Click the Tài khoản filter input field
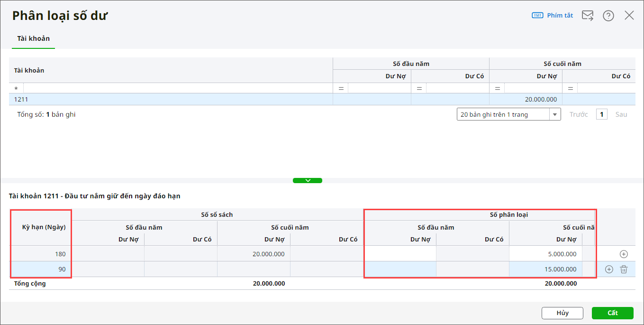Viewport: 644px width, 325px height. [x=178, y=89]
